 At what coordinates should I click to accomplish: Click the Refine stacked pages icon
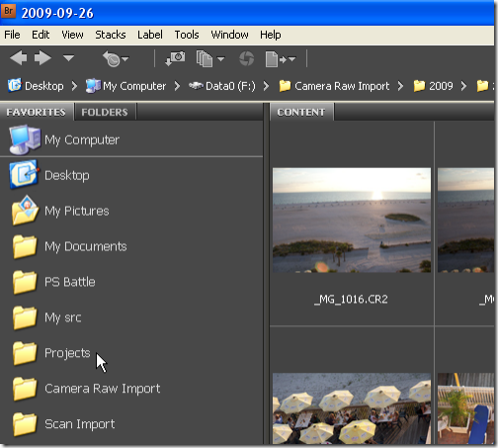(205, 59)
